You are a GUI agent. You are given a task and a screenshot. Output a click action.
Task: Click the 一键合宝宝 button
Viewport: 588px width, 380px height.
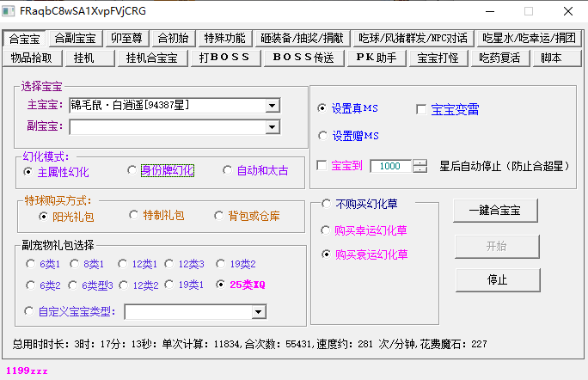coord(496,210)
